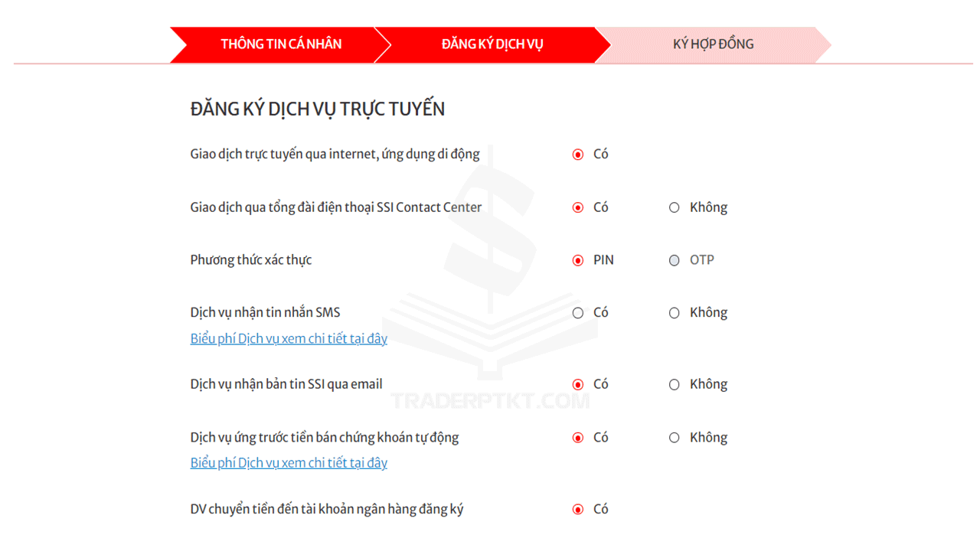Choose OTP as phương thức xác thực
This screenshot has height=551, width=980.
coord(674,260)
